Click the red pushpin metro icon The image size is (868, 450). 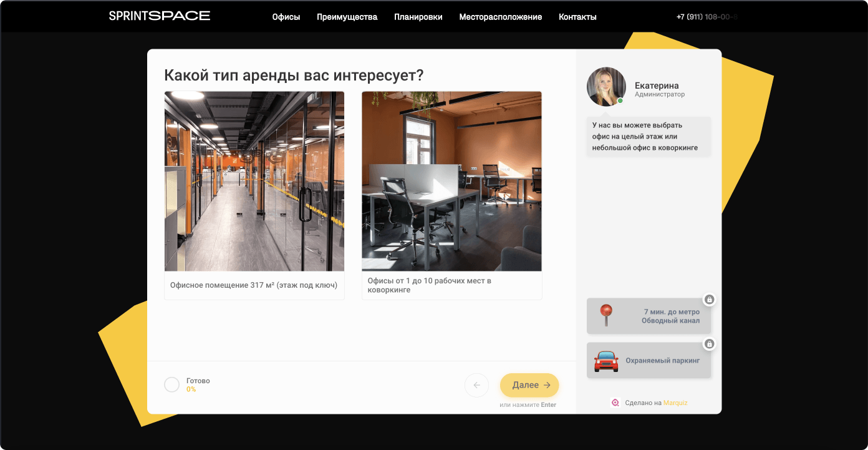tap(605, 315)
